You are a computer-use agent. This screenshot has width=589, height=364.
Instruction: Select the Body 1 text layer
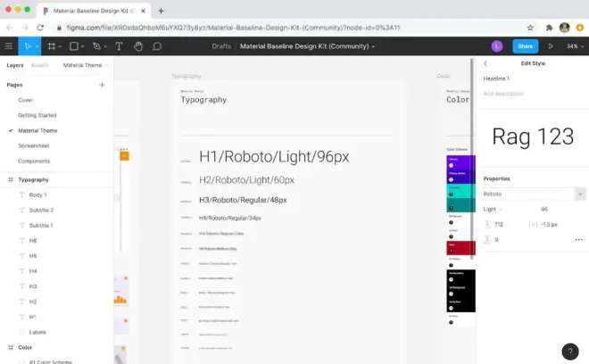pos(37,195)
